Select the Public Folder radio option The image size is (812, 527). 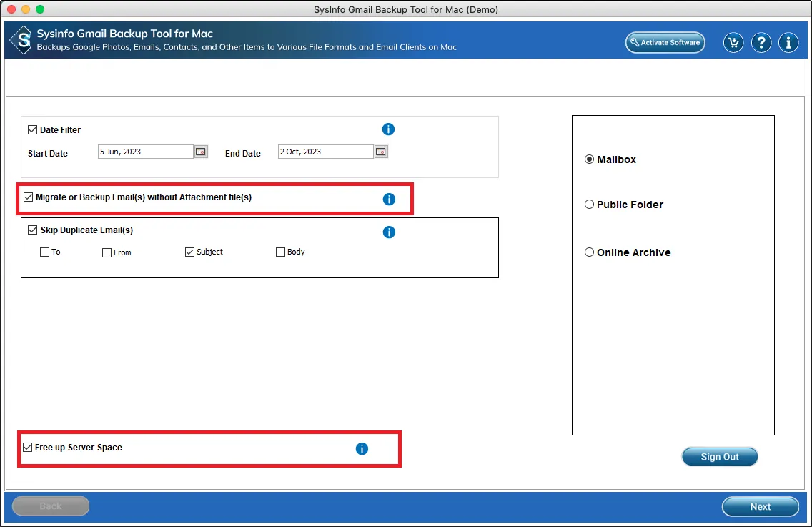(589, 205)
